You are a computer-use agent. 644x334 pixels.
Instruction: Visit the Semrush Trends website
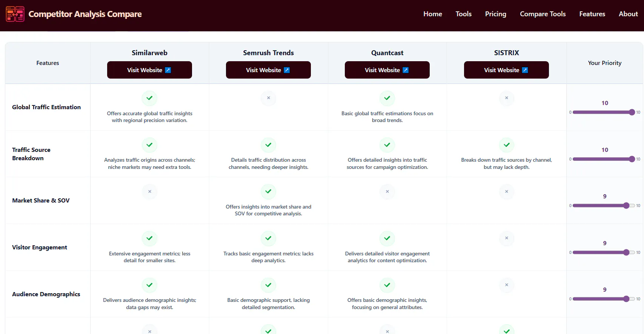pos(268,70)
